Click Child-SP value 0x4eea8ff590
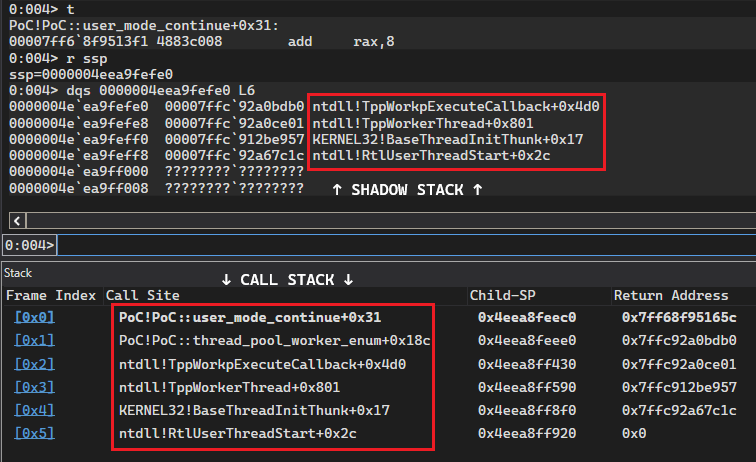 coord(527,387)
